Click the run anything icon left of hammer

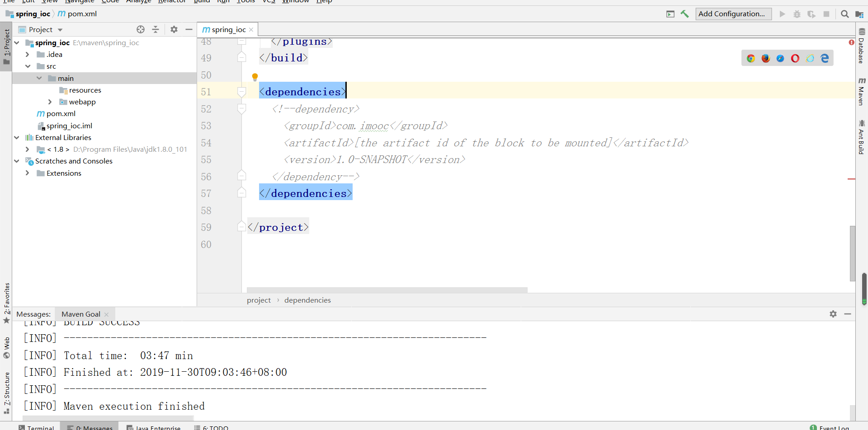click(x=670, y=14)
